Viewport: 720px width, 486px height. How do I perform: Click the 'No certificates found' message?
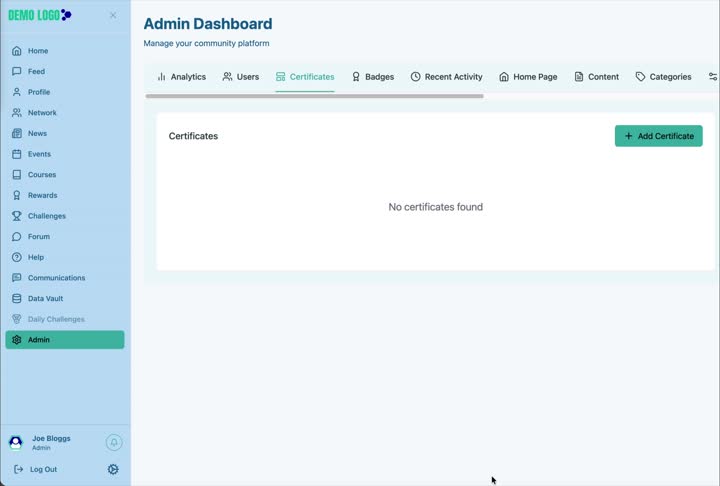(436, 207)
